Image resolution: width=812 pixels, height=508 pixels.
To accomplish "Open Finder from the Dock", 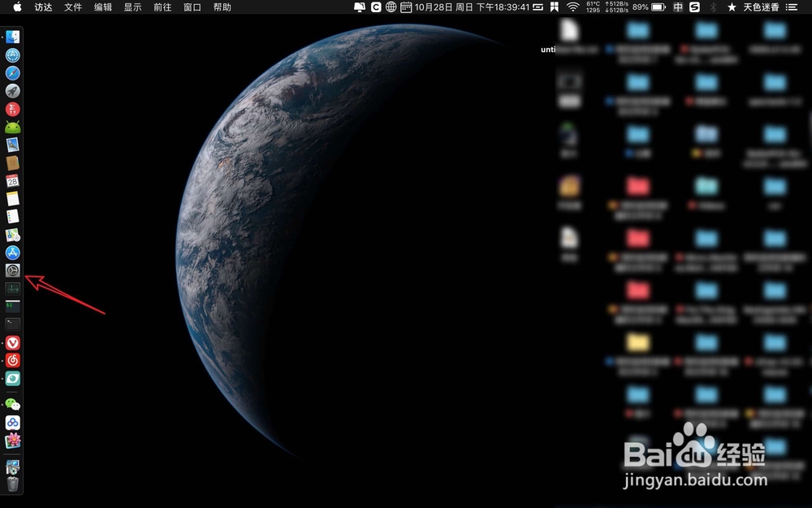I will point(13,37).
